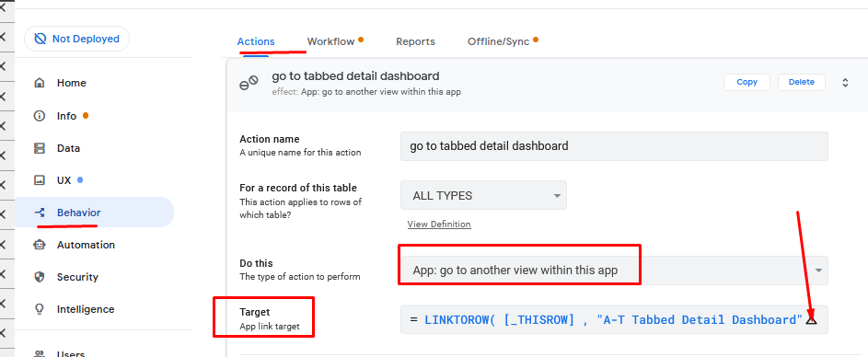Click the Intelligence lightbulb icon
This screenshot has width=868, height=357.
point(40,309)
